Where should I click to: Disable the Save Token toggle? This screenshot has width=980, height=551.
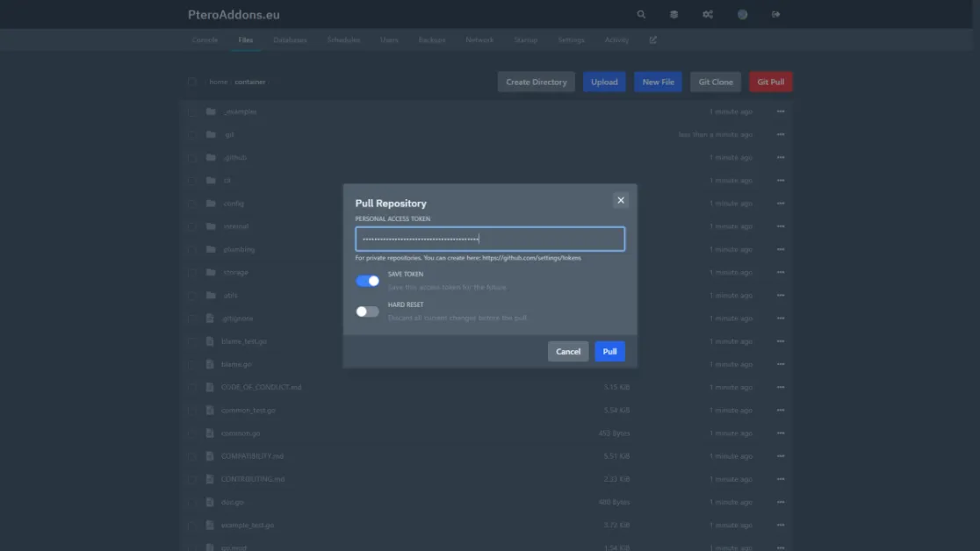367,281
